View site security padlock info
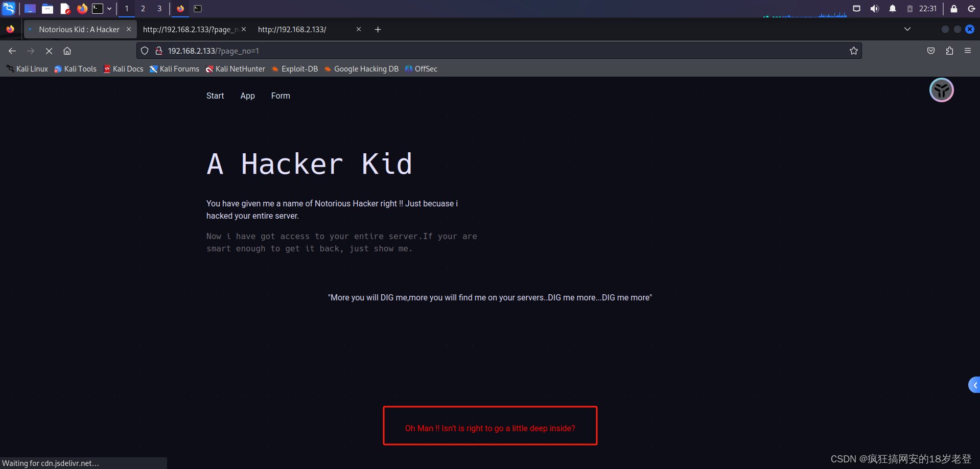Viewport: 980px width, 469px height. tap(159, 51)
